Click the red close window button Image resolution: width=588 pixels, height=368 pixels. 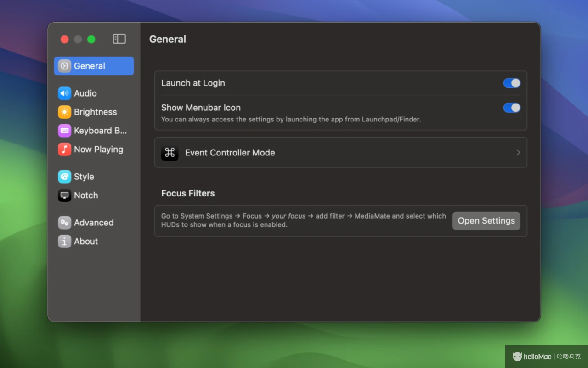click(x=65, y=39)
